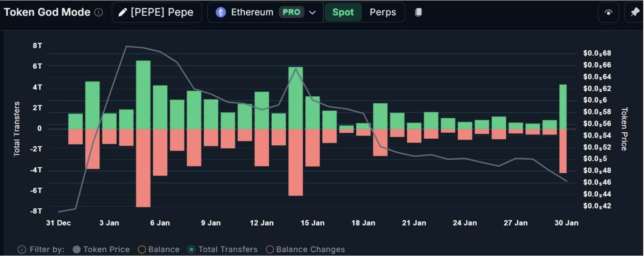644x256 pixels.
Task: Open the [PEPE] Pepe token selector
Action: tap(157, 12)
